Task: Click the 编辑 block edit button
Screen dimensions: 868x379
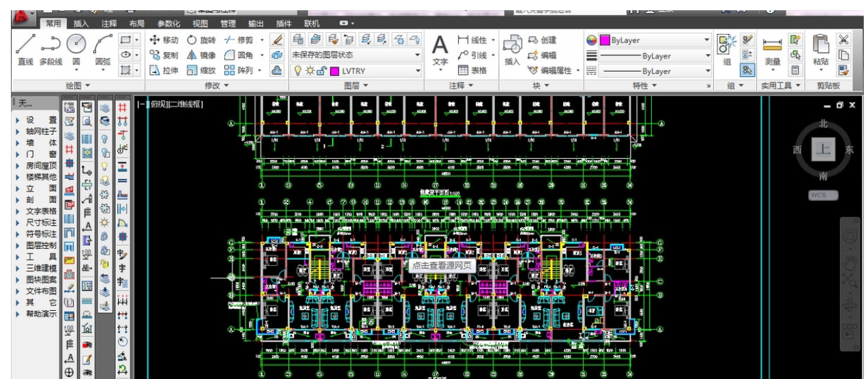Action: coord(543,55)
